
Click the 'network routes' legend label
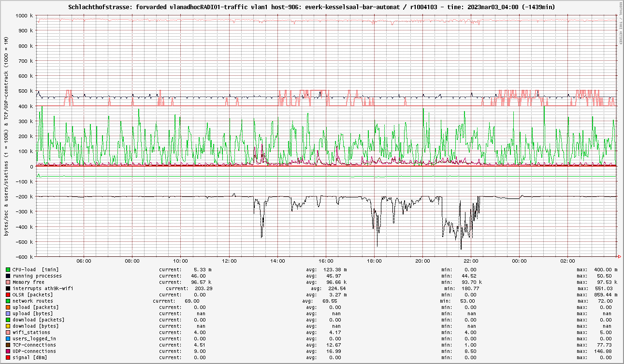[33, 301]
